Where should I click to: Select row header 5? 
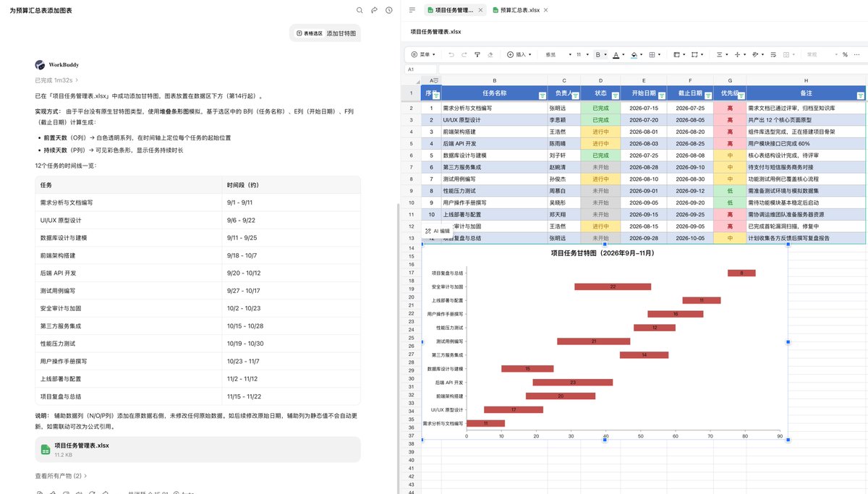click(411, 143)
